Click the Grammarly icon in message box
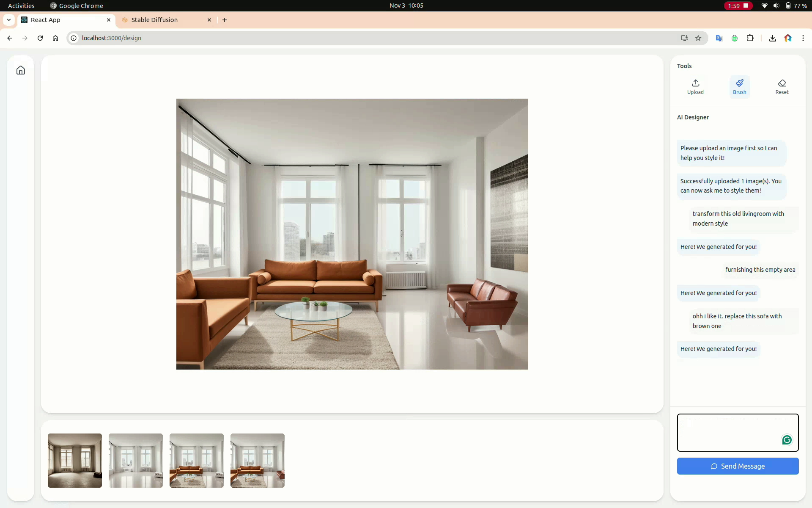 pos(787,440)
